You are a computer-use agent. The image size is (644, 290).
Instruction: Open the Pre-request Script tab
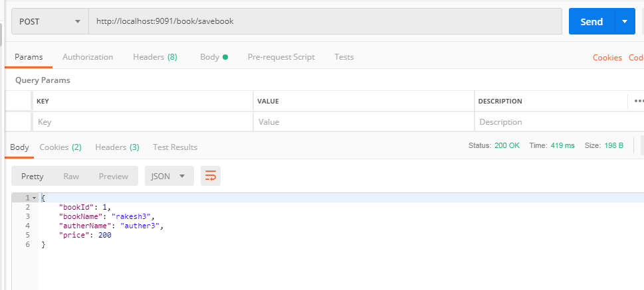[x=281, y=57]
